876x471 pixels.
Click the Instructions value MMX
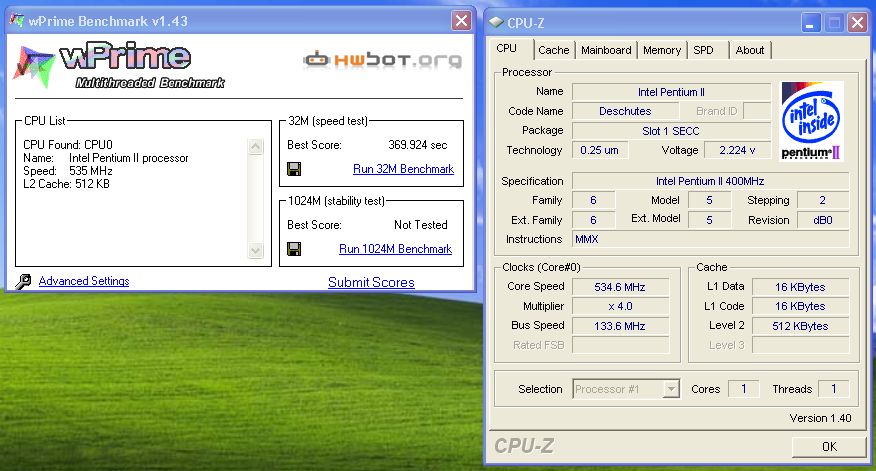tap(710, 239)
